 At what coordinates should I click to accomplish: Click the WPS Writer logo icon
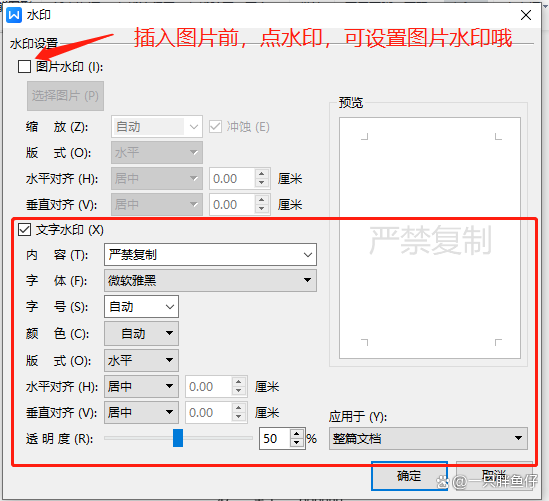click(x=14, y=15)
